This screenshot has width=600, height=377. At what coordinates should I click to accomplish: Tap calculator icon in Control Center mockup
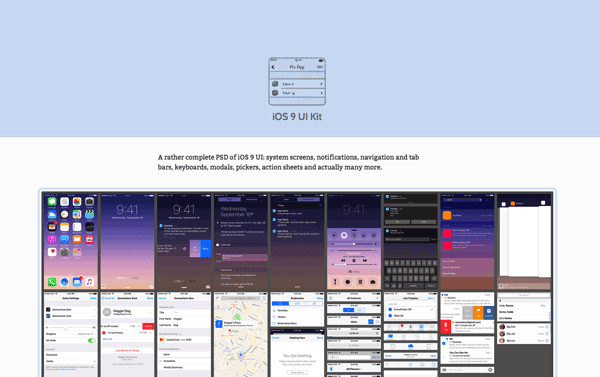click(x=360, y=282)
